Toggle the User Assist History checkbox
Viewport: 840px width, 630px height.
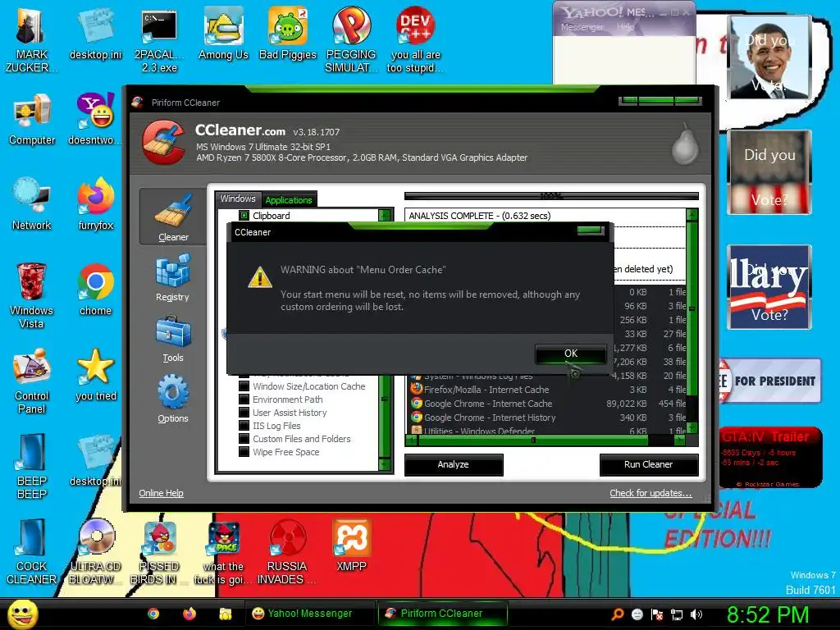(x=244, y=413)
